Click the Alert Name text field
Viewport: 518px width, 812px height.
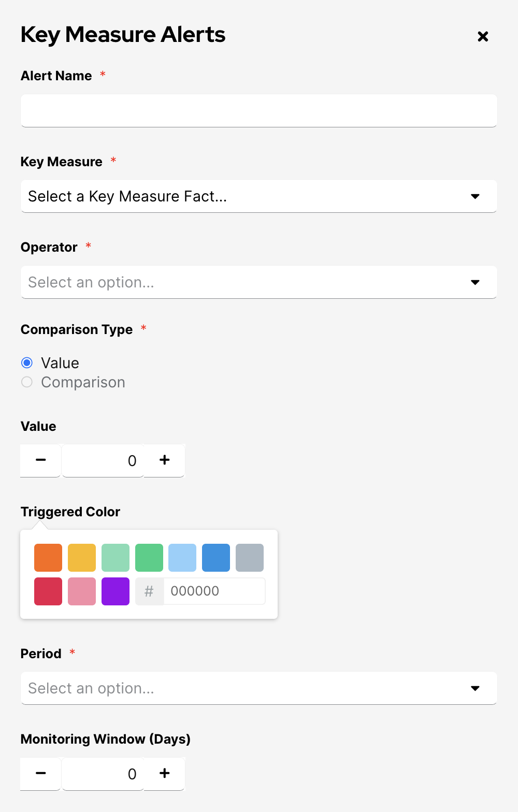[x=258, y=110]
